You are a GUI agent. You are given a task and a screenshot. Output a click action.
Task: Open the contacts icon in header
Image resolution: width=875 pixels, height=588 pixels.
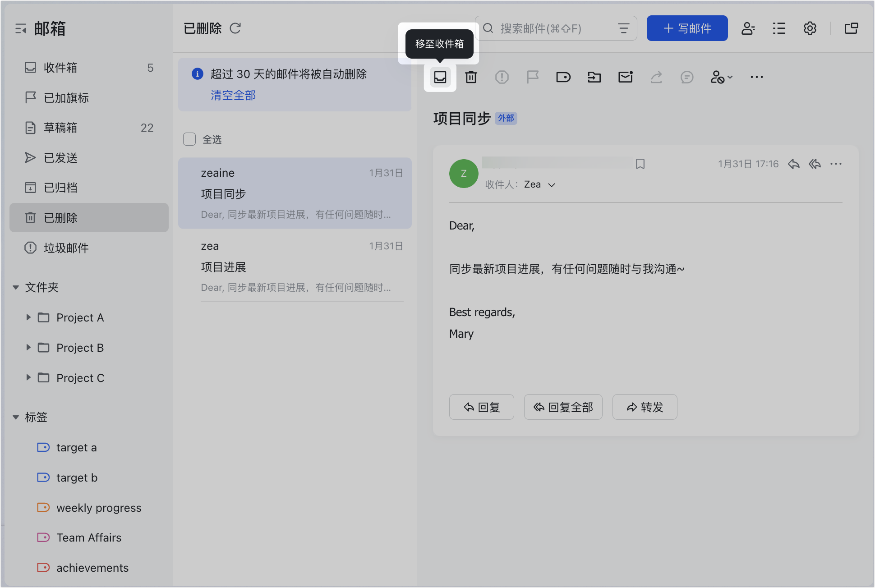coord(748,28)
